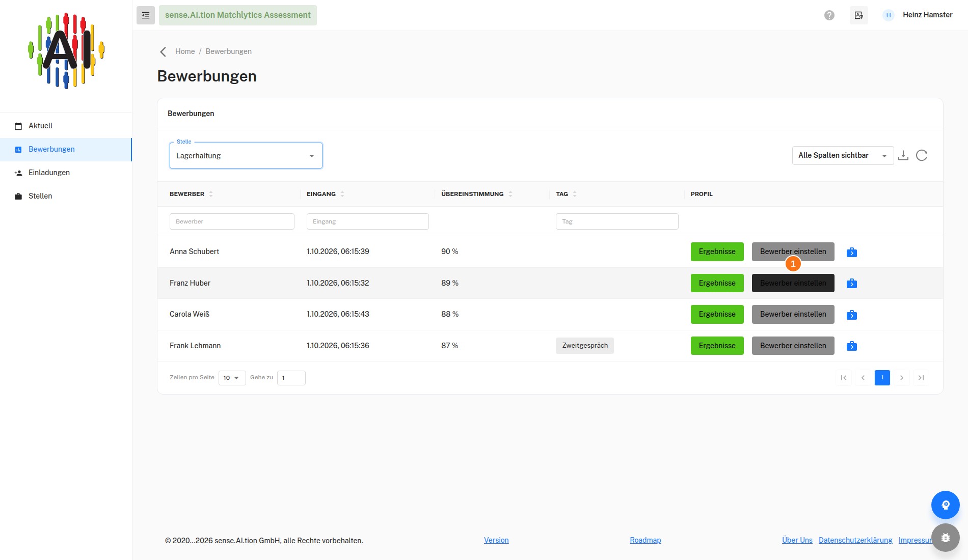
Task: Go to next table page
Action: click(902, 378)
